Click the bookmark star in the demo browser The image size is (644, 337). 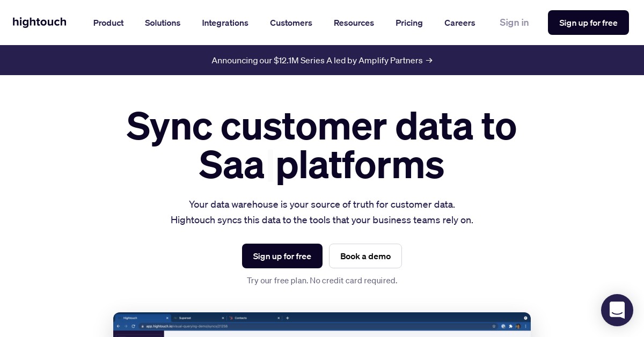(x=494, y=326)
